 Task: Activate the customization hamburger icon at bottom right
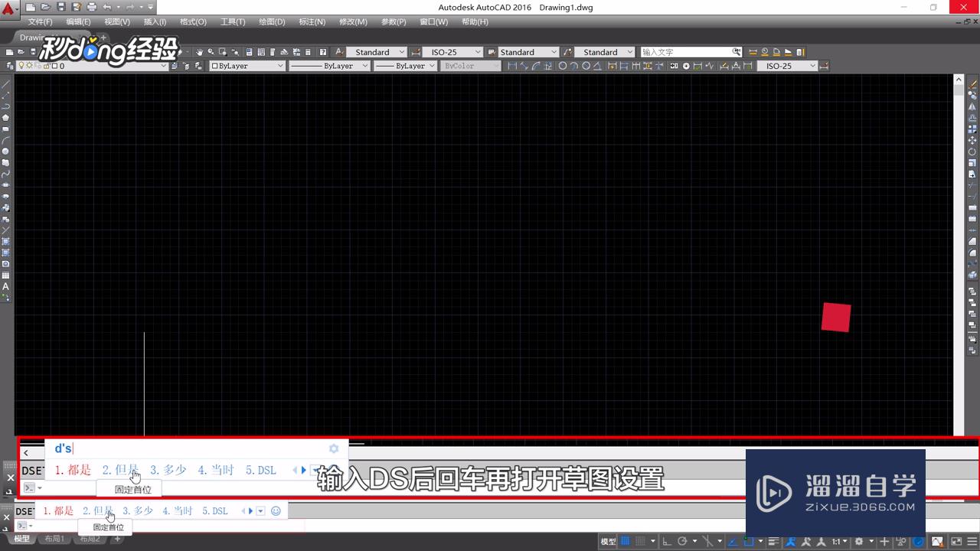(x=971, y=540)
